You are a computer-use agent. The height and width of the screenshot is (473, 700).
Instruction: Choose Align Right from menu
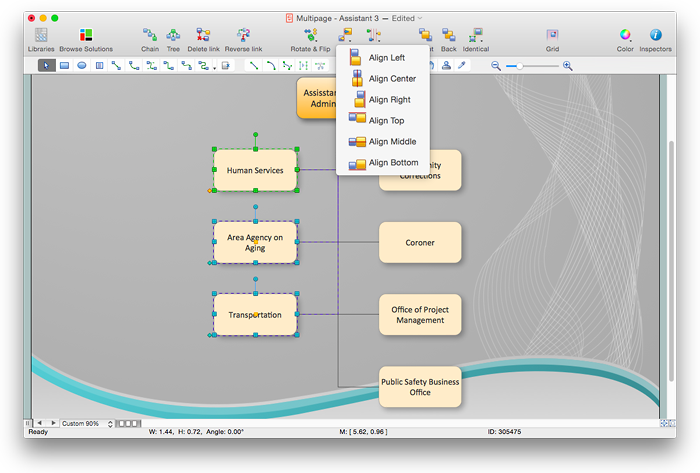click(383, 100)
